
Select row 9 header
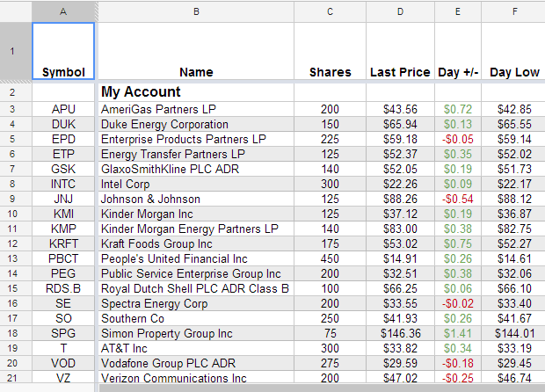pyautogui.click(x=16, y=199)
